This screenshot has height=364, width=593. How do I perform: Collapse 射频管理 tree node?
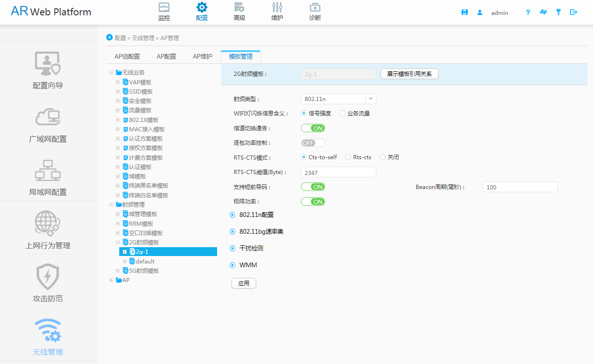coord(111,205)
